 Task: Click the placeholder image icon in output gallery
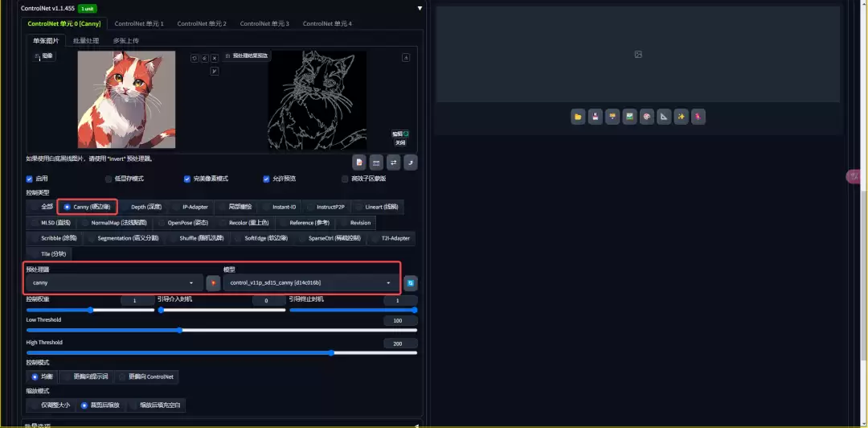tap(638, 55)
